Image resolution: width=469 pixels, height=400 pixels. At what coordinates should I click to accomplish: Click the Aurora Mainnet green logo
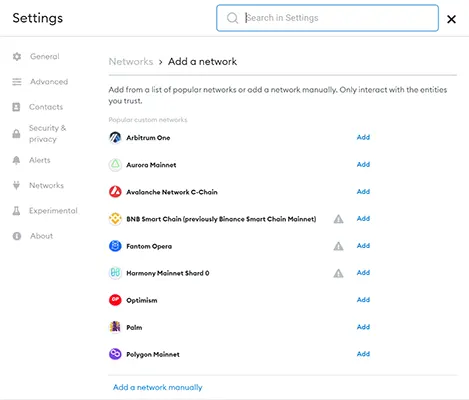coord(115,165)
